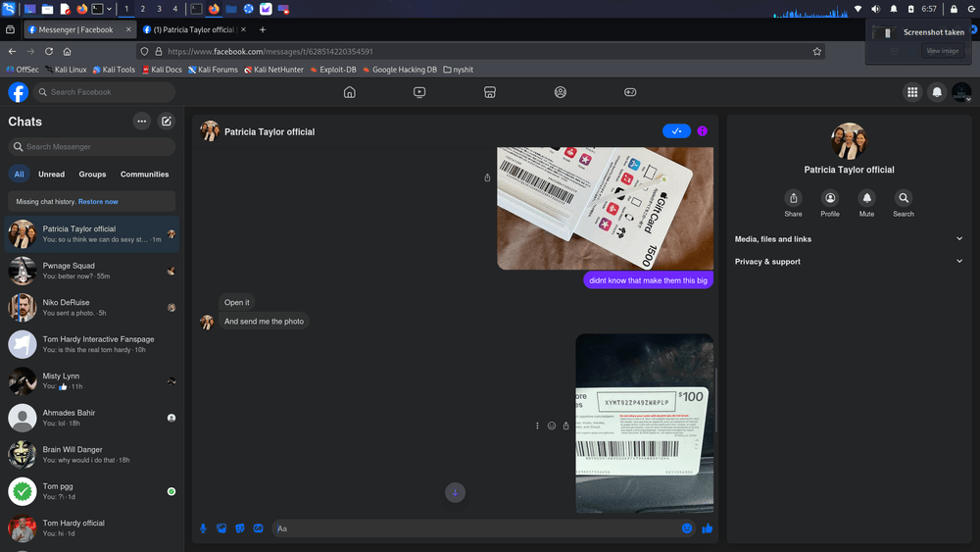Open Misty Lynn chat

(92, 381)
